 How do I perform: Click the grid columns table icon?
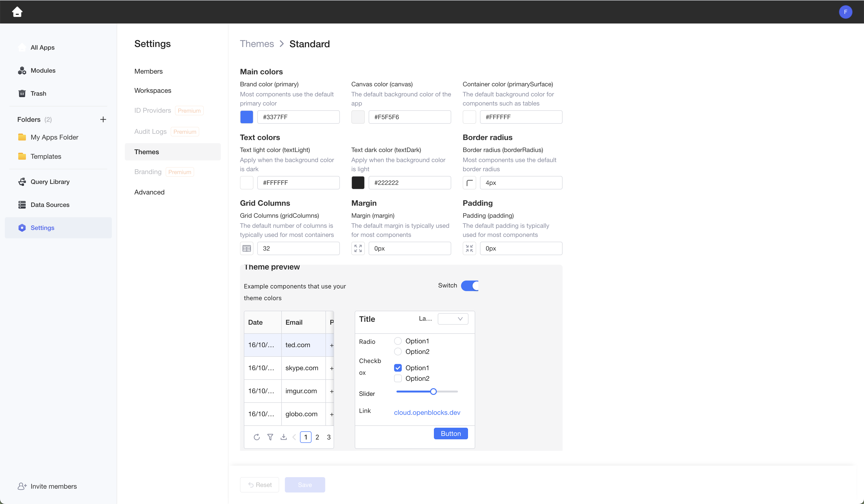coord(246,248)
